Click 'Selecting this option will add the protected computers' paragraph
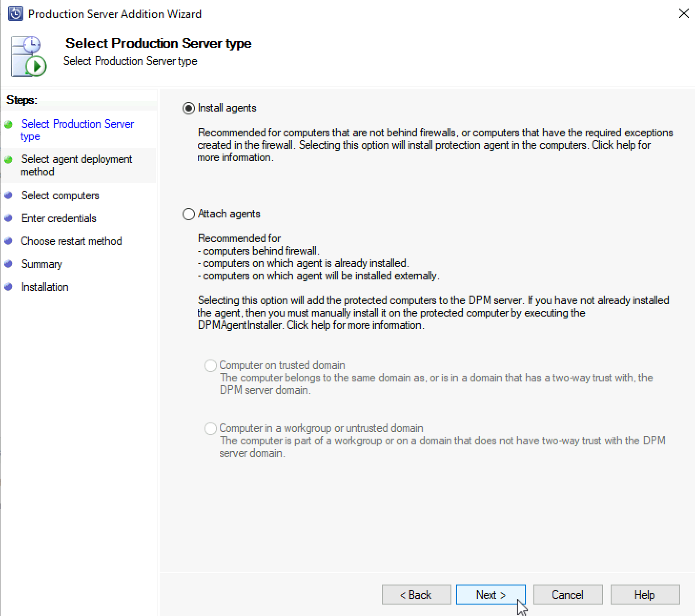695x616 pixels. tap(433, 313)
